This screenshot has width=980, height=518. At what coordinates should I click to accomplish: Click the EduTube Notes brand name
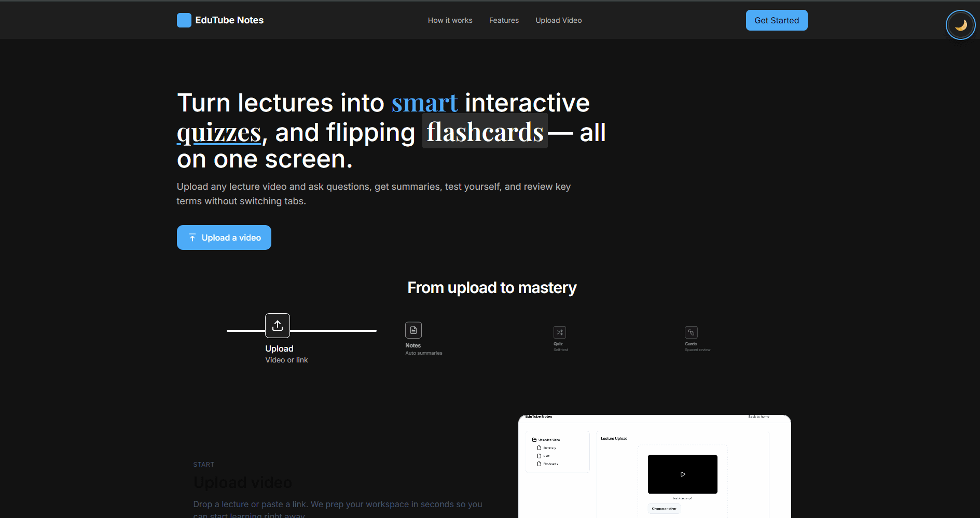click(x=229, y=20)
